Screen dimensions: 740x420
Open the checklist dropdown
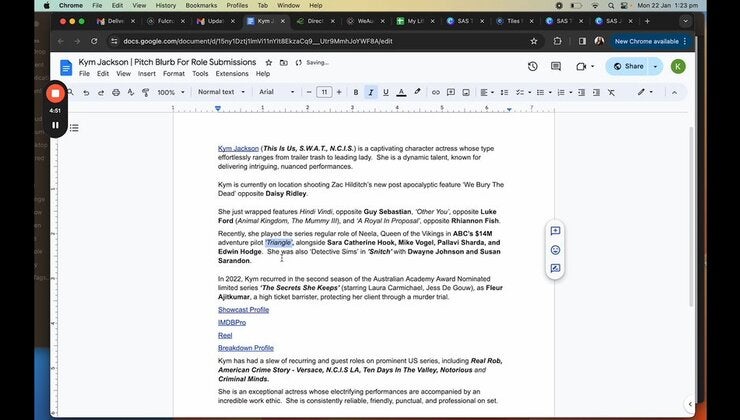pyautogui.click(x=523, y=92)
